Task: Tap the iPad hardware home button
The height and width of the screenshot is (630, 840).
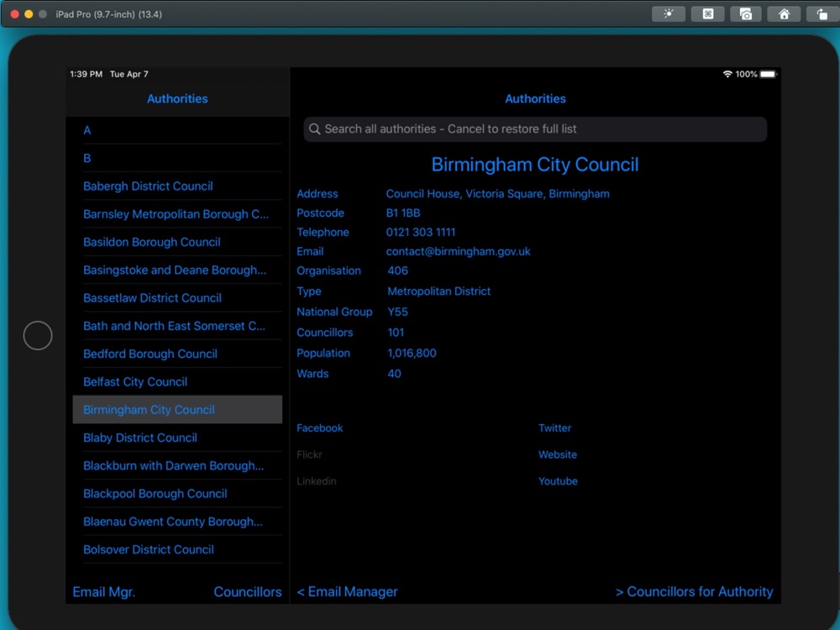Action: click(x=38, y=335)
